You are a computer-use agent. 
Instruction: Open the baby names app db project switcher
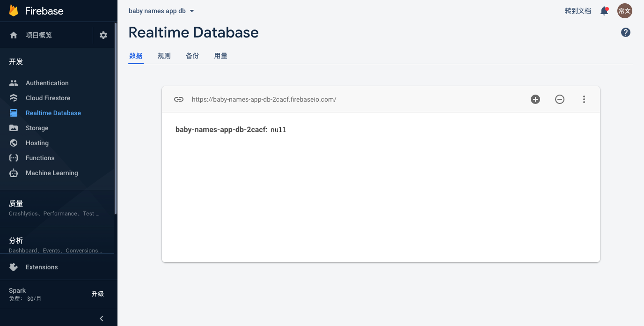click(161, 11)
